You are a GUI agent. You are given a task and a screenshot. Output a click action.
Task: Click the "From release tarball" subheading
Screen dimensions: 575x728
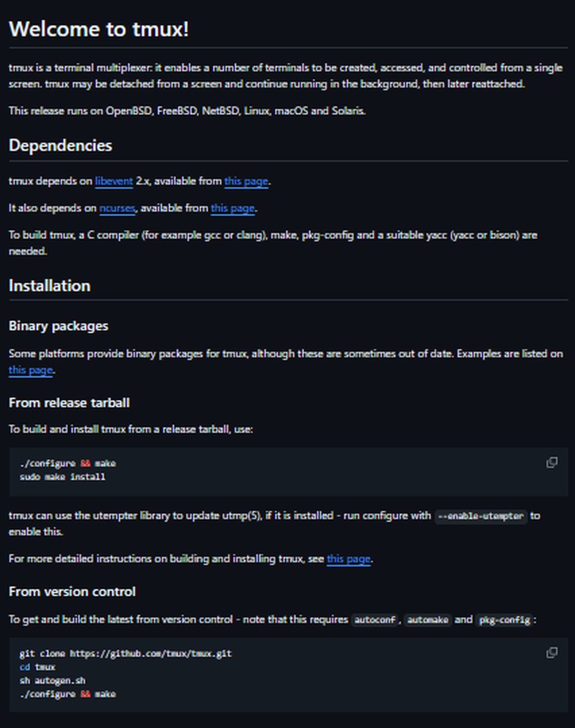[69, 403]
